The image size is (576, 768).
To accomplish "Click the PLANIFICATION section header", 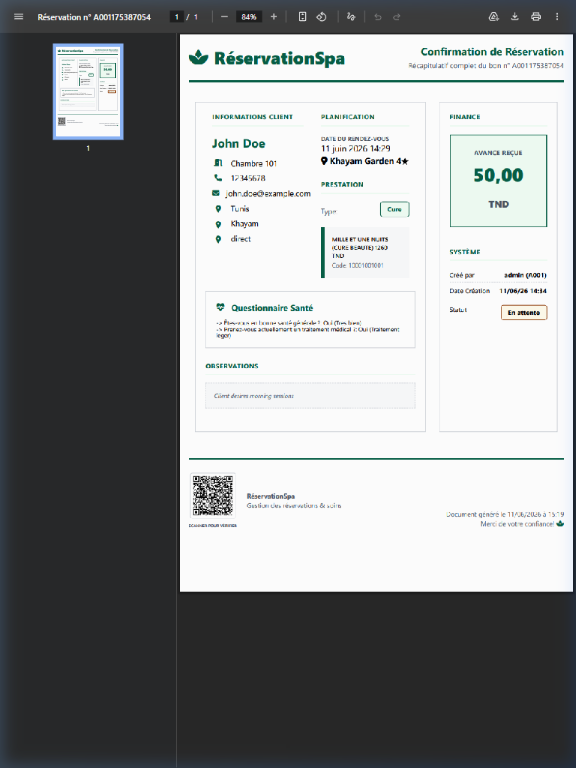I will click(x=347, y=117).
